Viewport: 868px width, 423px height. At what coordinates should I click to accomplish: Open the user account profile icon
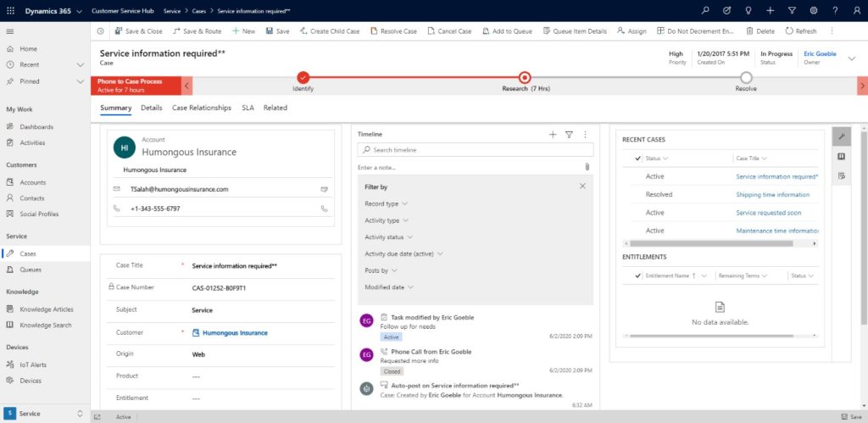[x=857, y=10]
